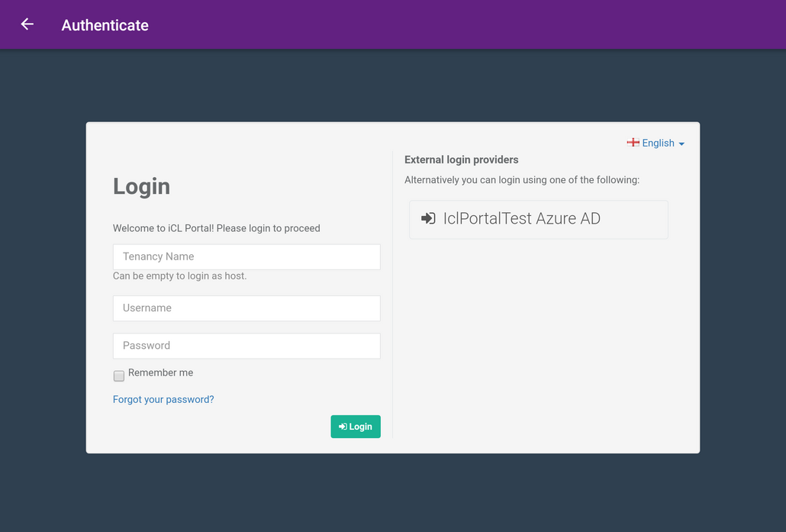Toggle the Remember me checkbox

pyautogui.click(x=119, y=376)
